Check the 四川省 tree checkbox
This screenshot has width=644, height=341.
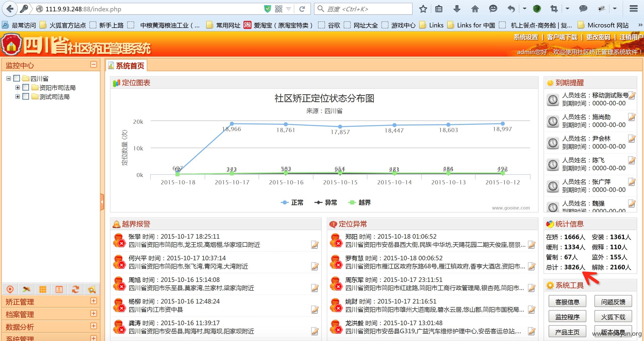click(x=17, y=78)
